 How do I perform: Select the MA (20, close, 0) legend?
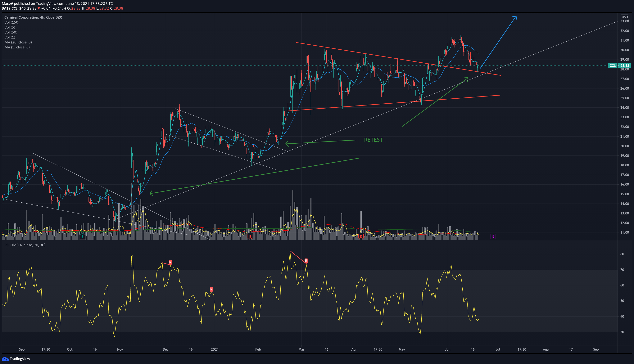[18, 42]
